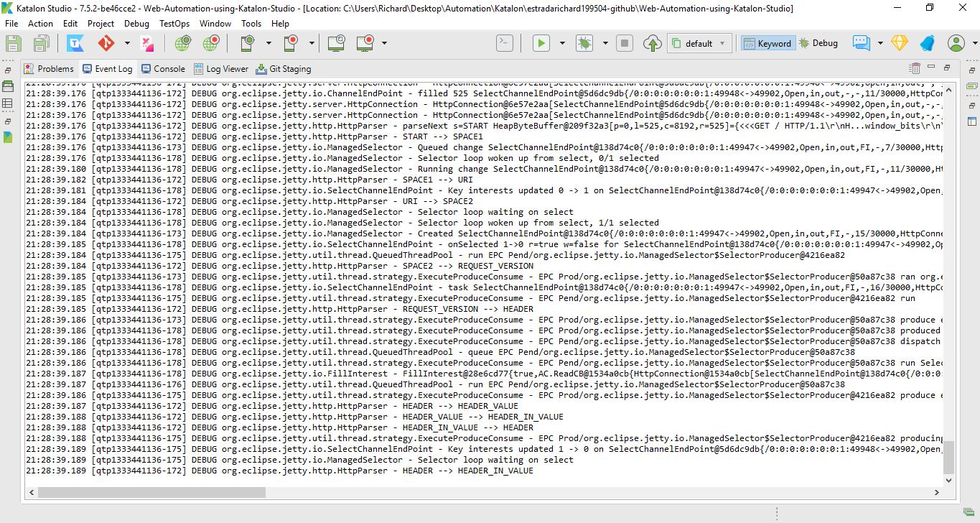Image resolution: width=980 pixels, height=523 pixels.
Task: Click the horizontal scrollbar thumb in log
Action: click(151, 493)
